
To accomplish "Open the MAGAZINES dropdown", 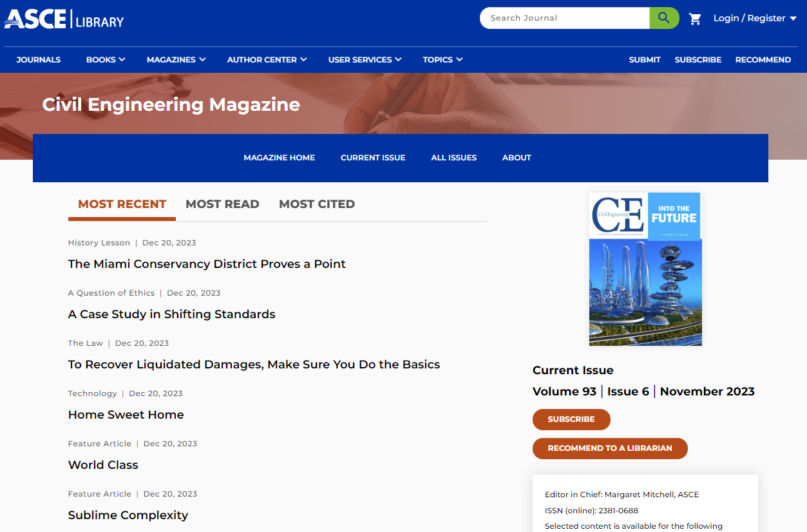I will [175, 59].
